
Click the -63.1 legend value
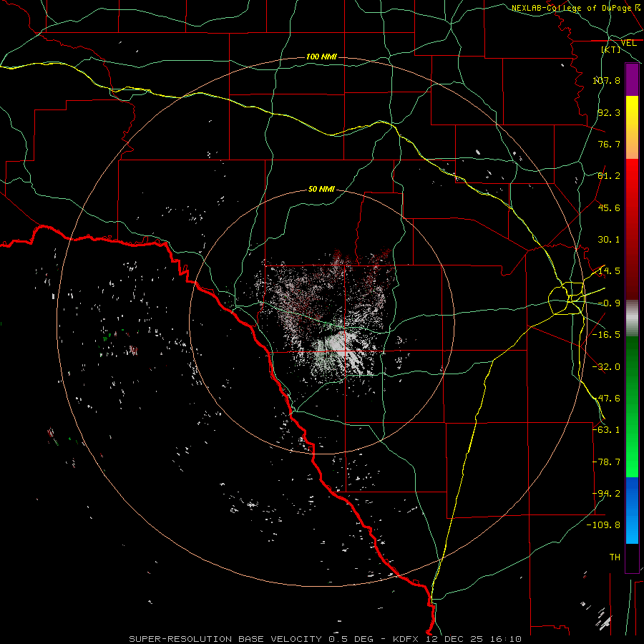(x=606, y=430)
